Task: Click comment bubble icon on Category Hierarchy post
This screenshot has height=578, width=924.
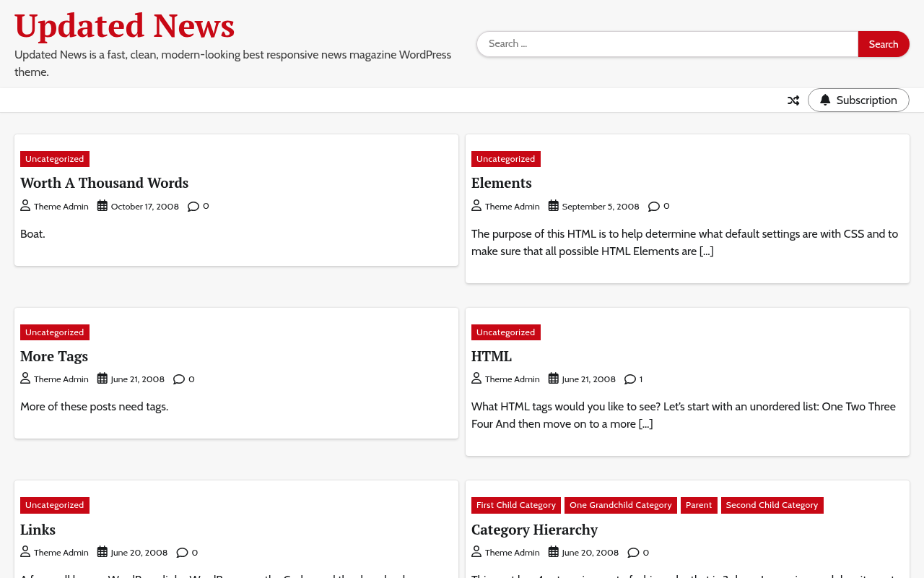Action: coord(633,552)
